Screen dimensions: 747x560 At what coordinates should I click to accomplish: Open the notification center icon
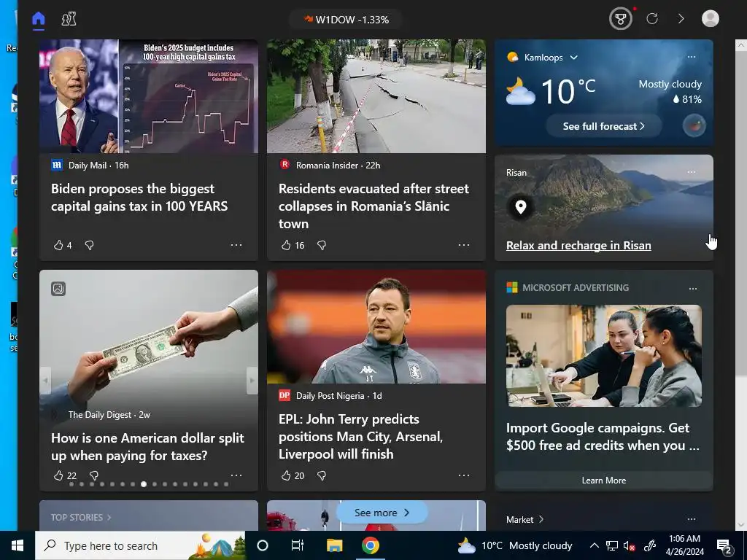(724, 545)
